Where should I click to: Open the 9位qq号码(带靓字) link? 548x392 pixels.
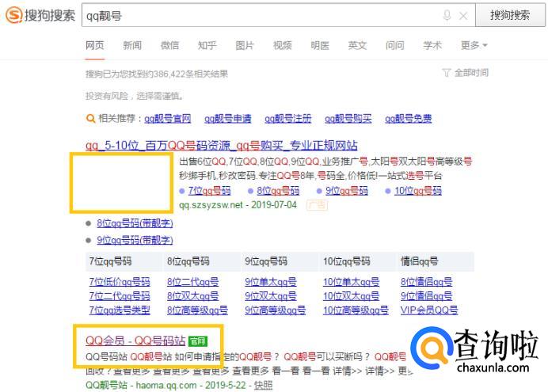(x=135, y=240)
